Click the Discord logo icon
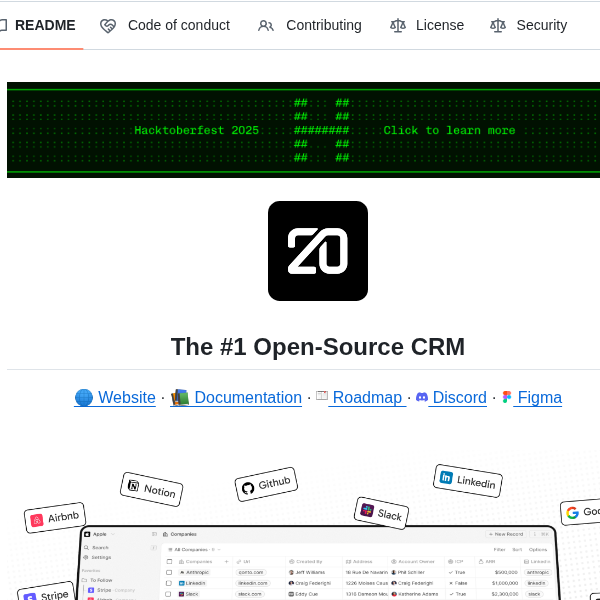Image resolution: width=600 pixels, height=600 pixels. coord(422,397)
